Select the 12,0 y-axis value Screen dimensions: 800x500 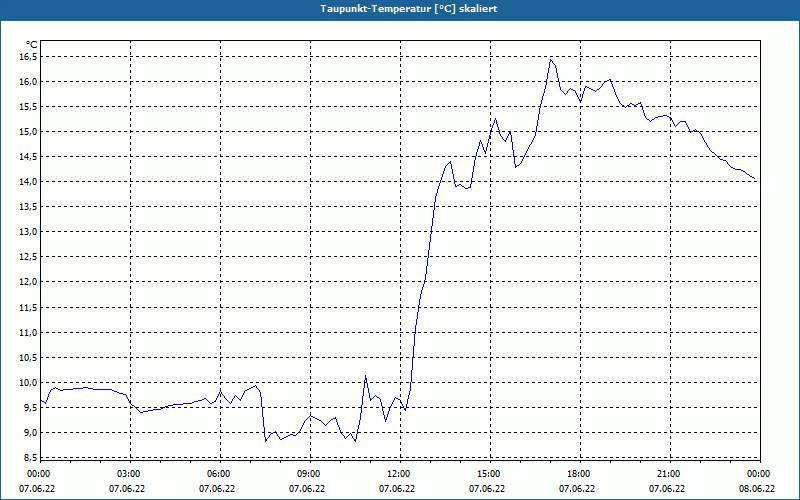[28, 282]
